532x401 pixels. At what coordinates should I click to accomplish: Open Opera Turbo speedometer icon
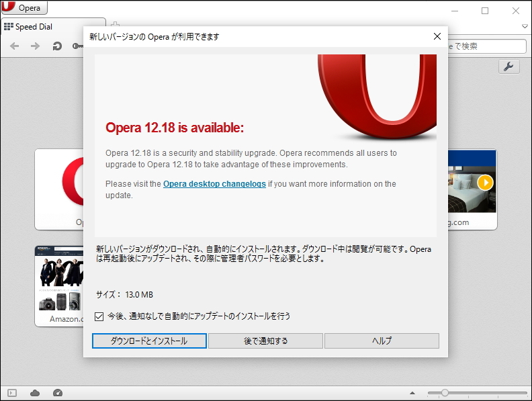[58, 393]
